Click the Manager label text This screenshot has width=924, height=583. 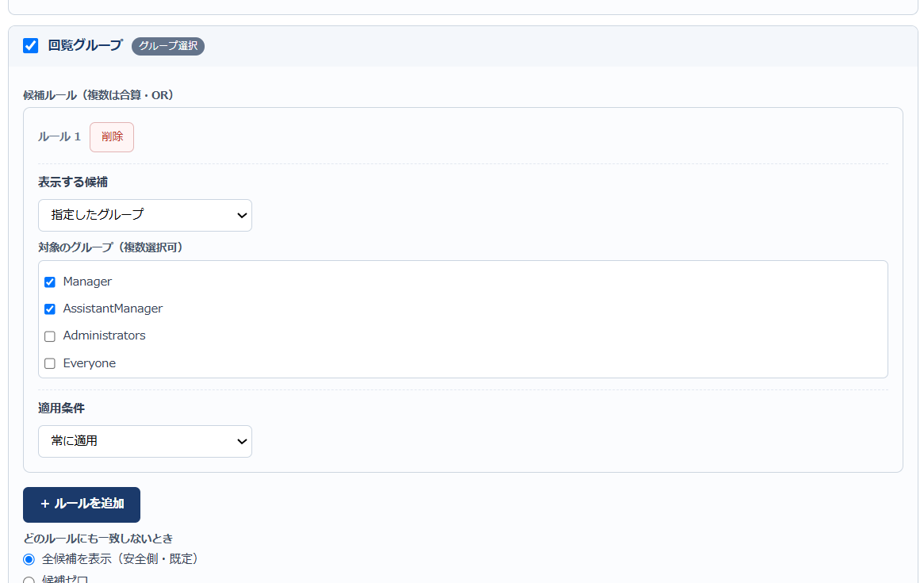[87, 282]
